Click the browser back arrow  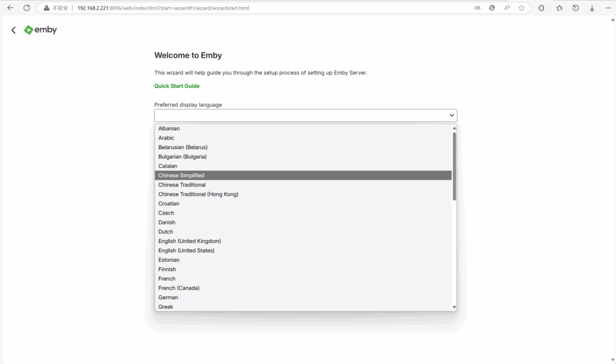[x=10, y=8]
